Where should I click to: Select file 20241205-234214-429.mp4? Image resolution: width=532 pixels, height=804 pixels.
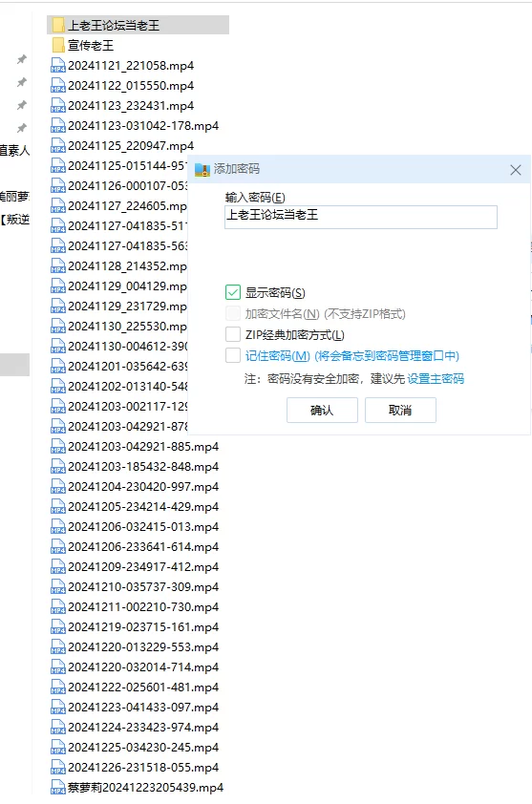coord(135,507)
